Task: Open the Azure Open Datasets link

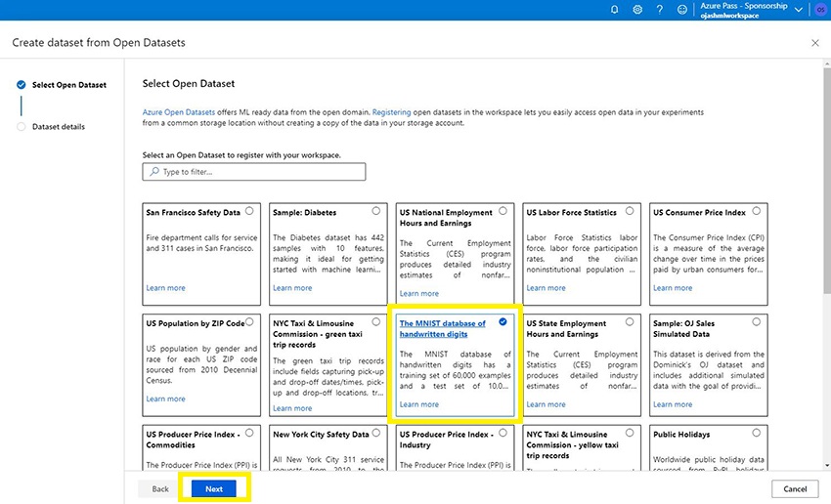Action: point(179,112)
